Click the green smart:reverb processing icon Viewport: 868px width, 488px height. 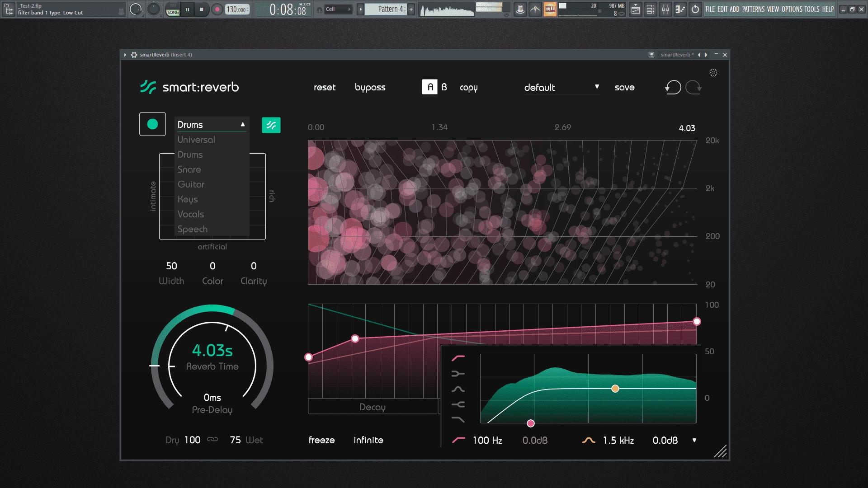[271, 125]
